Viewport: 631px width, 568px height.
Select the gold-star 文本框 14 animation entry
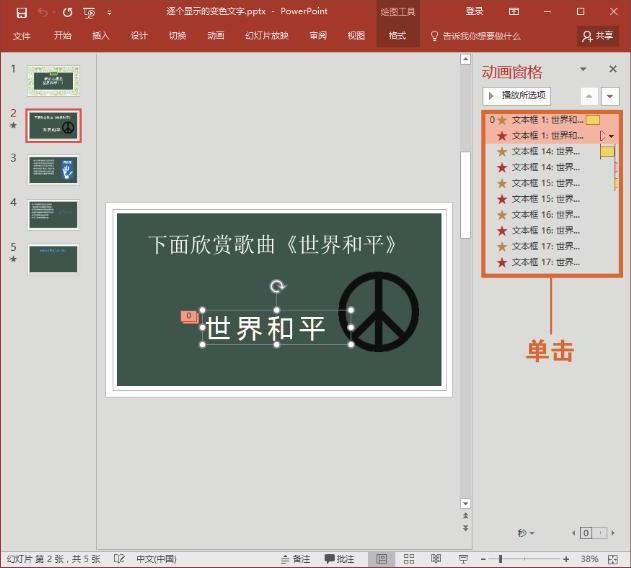pyautogui.click(x=551, y=151)
